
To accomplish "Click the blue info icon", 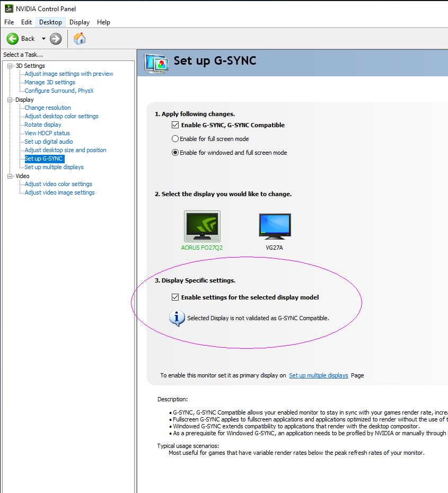I will click(177, 318).
